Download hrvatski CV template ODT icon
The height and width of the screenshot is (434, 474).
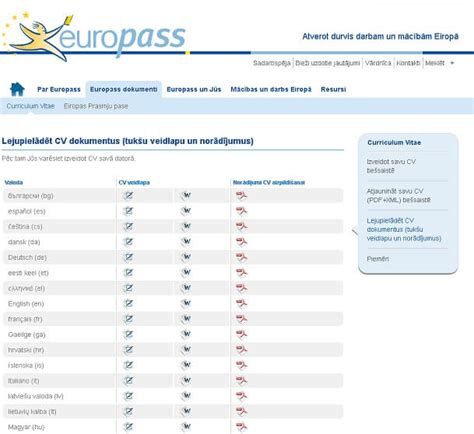[x=128, y=350]
